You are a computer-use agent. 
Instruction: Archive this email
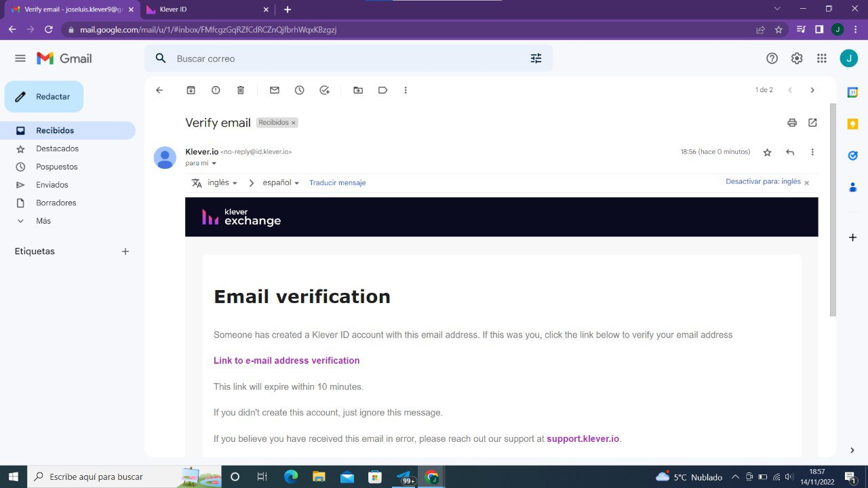(x=191, y=90)
